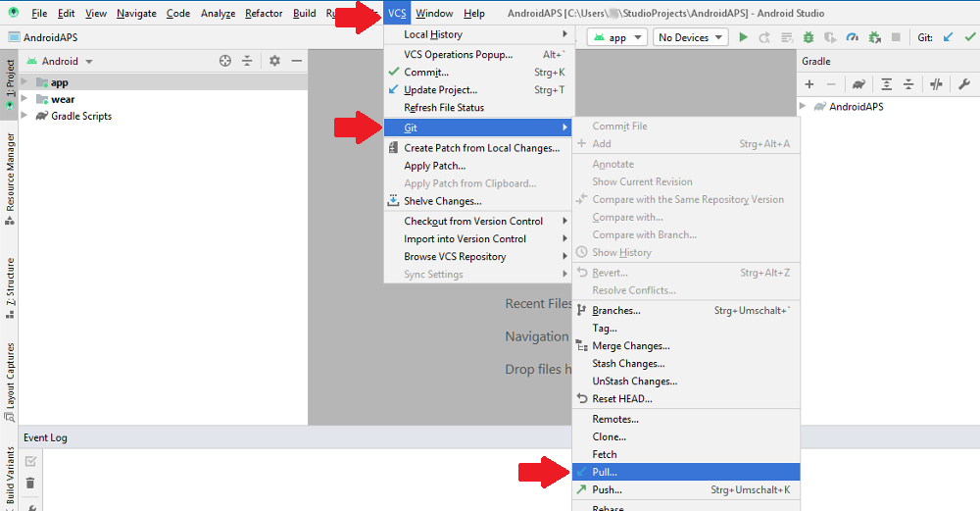Select Commit... menu entry
This screenshot has height=511, width=980.
478,72
